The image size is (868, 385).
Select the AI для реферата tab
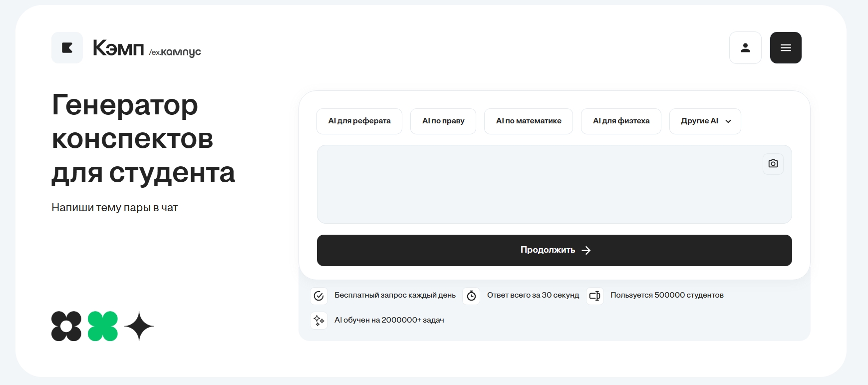point(359,121)
